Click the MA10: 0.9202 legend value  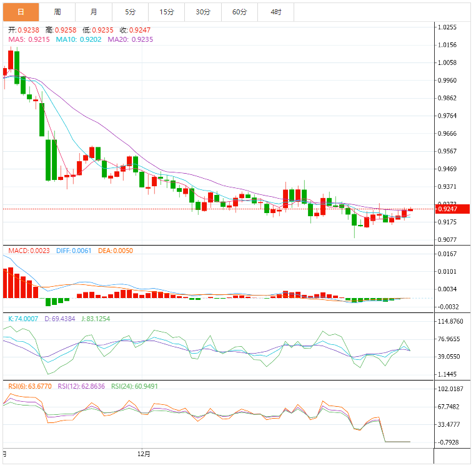pos(79,39)
